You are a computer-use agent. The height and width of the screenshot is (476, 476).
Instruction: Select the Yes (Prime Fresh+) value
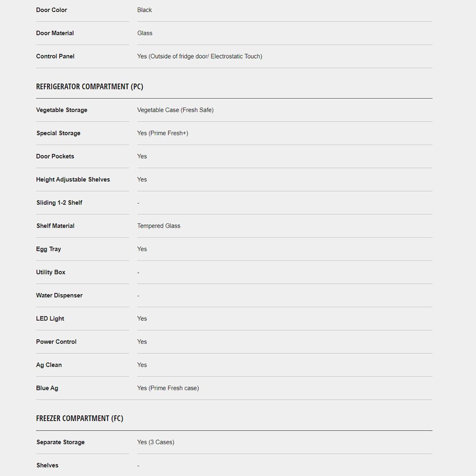click(162, 133)
